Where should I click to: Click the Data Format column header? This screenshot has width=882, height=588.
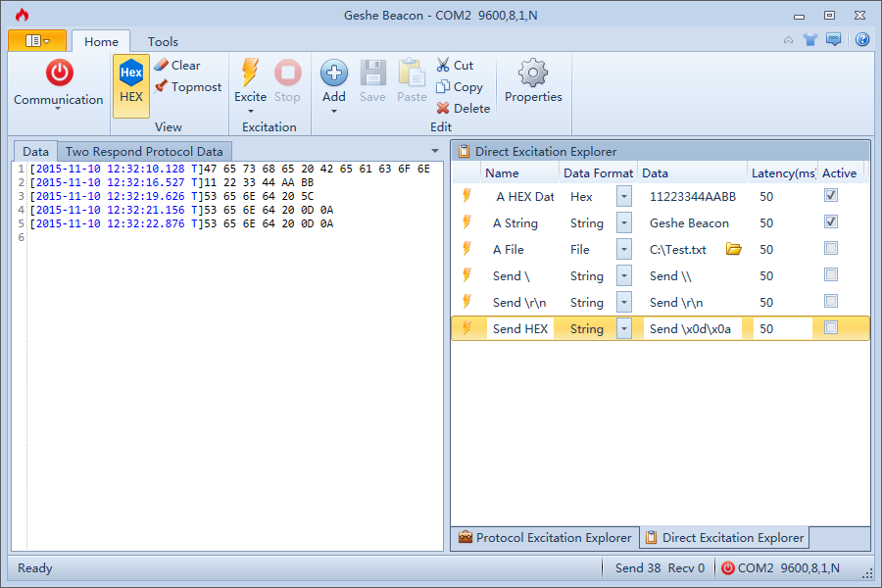pos(598,172)
